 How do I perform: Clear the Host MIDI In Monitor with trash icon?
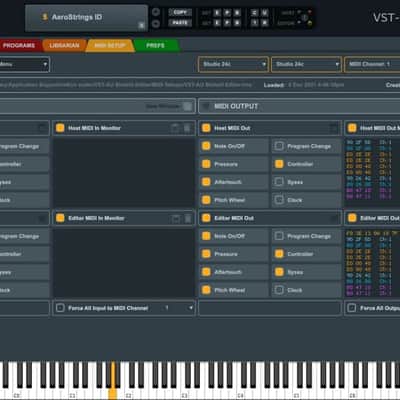[188, 128]
